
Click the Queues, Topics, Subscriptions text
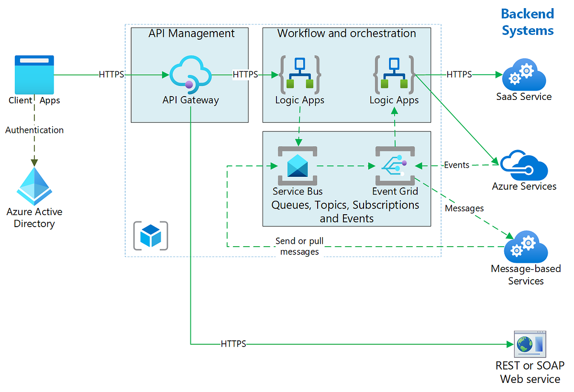[x=346, y=205]
